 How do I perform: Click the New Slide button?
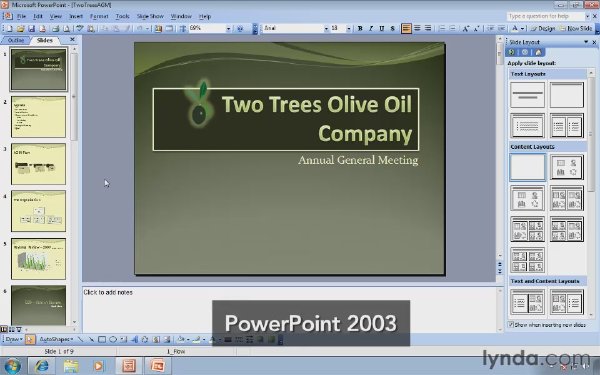[x=576, y=29]
